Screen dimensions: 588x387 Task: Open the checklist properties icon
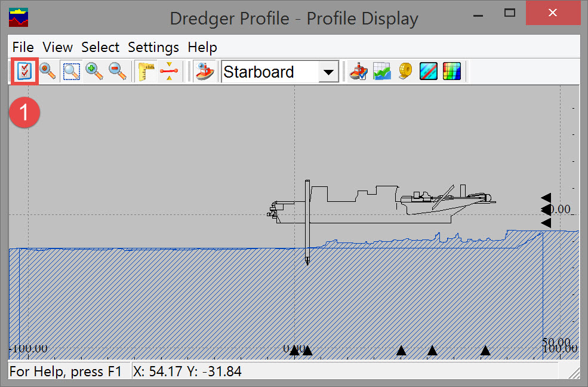[24, 71]
